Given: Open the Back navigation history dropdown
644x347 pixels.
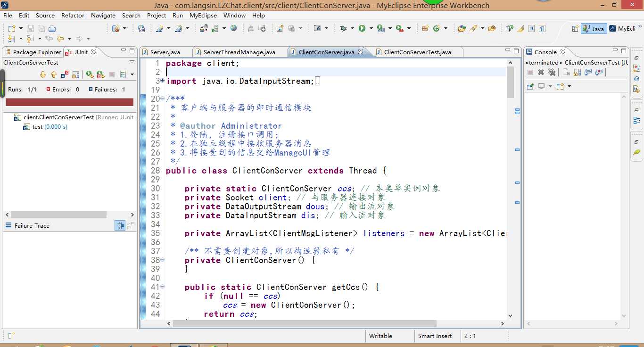Looking at the screenshot, I should [x=69, y=39].
